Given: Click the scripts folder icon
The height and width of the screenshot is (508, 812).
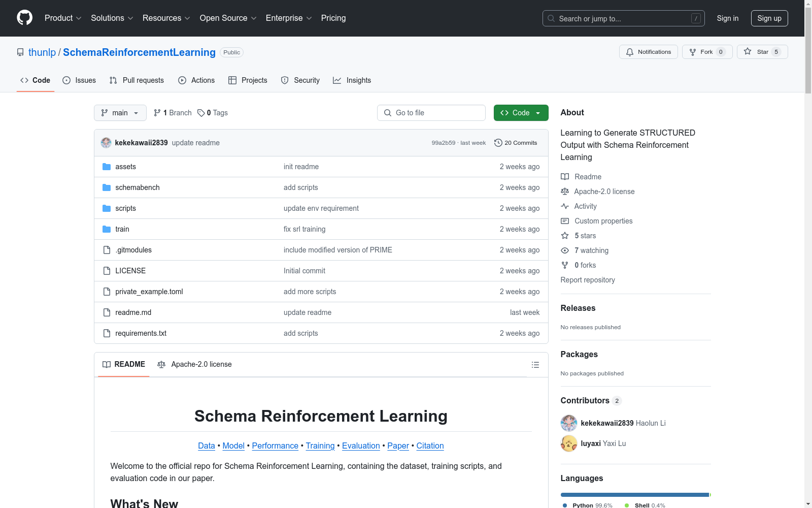Looking at the screenshot, I should pos(107,208).
